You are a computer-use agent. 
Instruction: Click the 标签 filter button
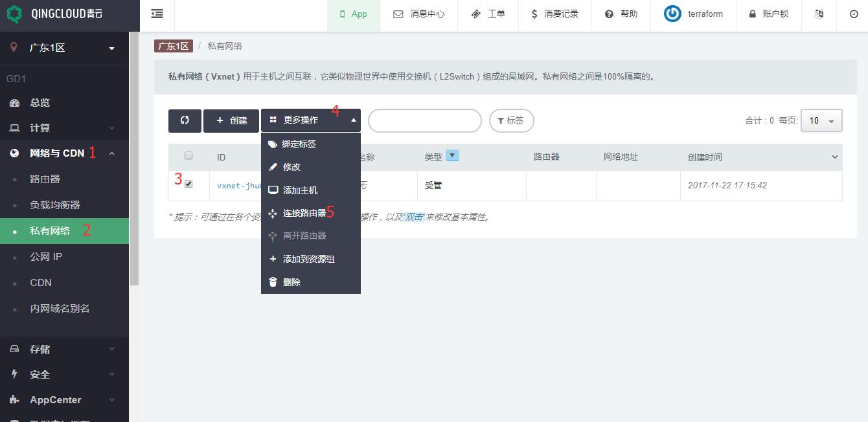pyautogui.click(x=511, y=120)
